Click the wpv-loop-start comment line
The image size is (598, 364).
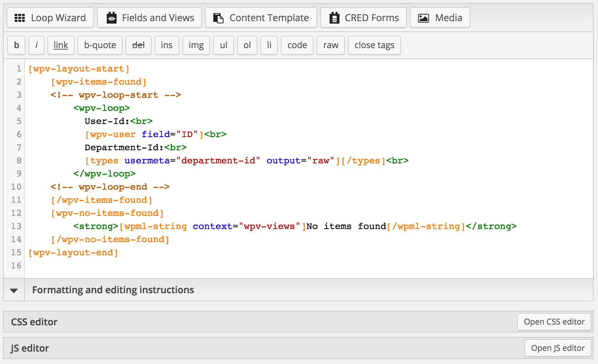point(116,95)
